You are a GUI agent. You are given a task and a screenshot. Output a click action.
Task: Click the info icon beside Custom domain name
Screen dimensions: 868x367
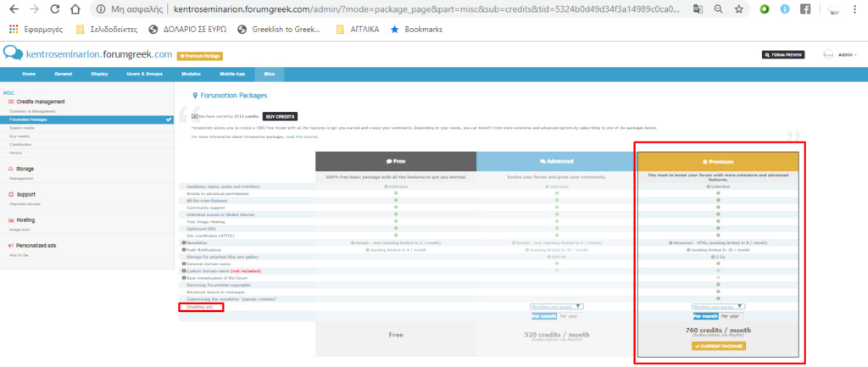point(183,270)
